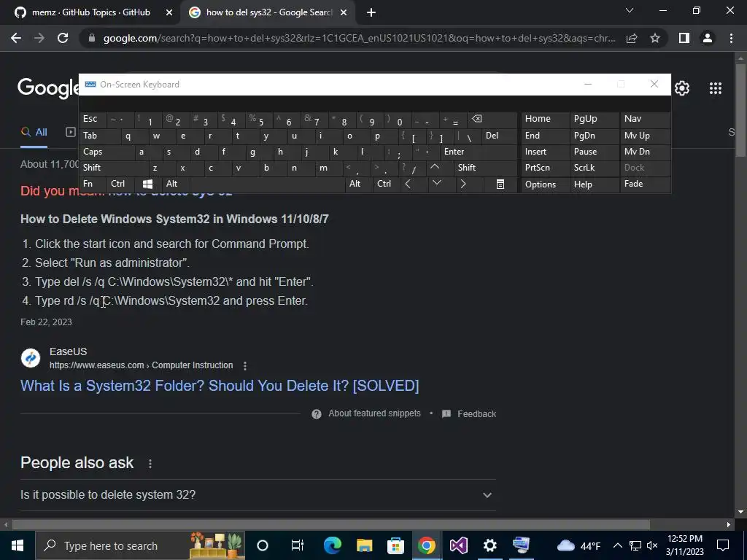Open Chrome side panel
Screen dimensions: 747x560
pos(684,38)
